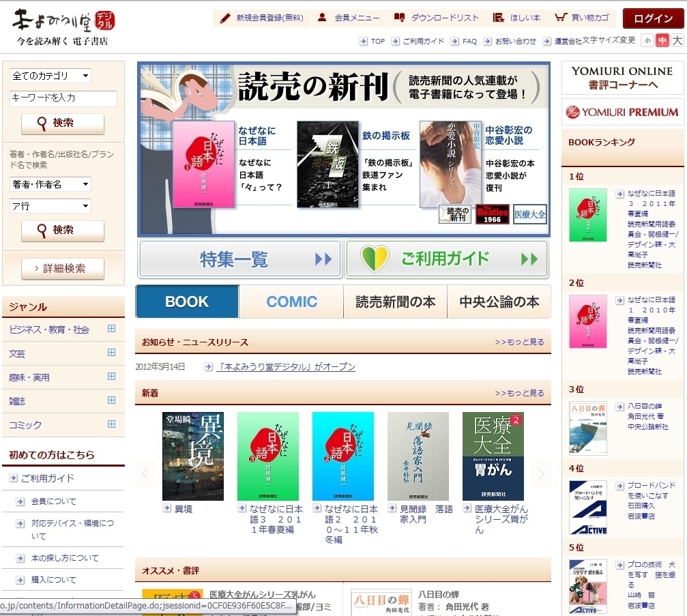Screen dimensions: 687x616
Task: Click the arrow icon beside お問い合わせ
Action: click(487, 41)
